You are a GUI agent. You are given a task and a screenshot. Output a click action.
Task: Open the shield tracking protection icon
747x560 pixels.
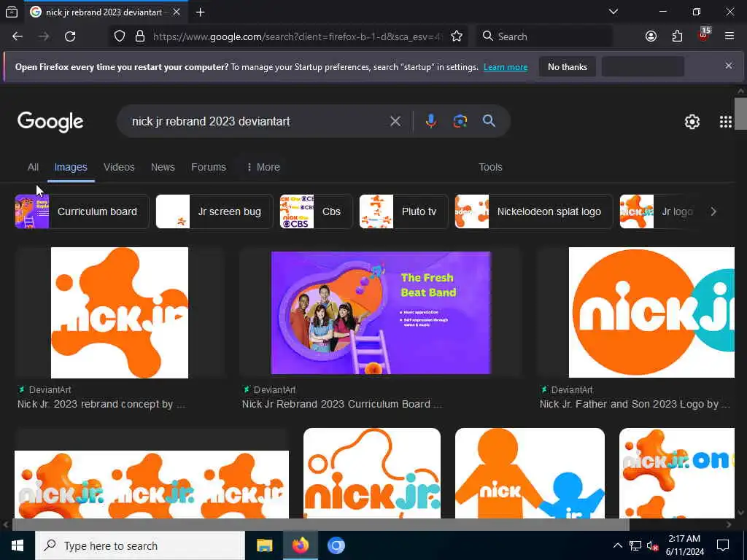(120, 36)
